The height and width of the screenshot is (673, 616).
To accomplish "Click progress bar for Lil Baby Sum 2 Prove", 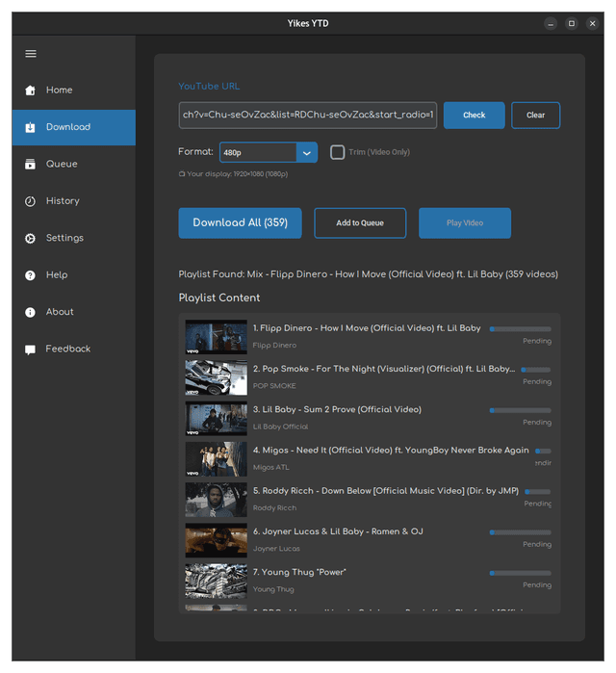I will [521, 410].
